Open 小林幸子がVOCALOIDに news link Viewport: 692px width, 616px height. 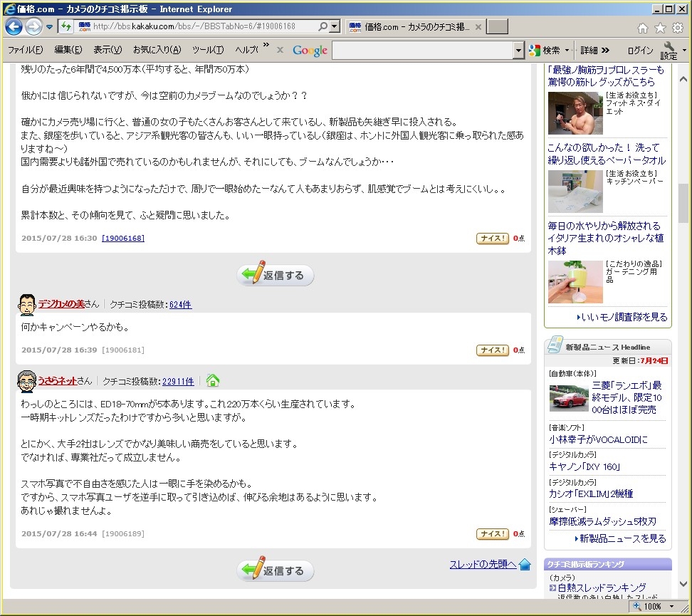(599, 440)
